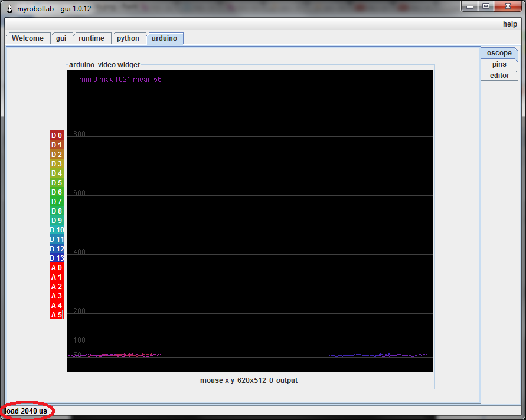Select analog pin A 4 button
This screenshot has height=420, width=526.
(x=57, y=306)
